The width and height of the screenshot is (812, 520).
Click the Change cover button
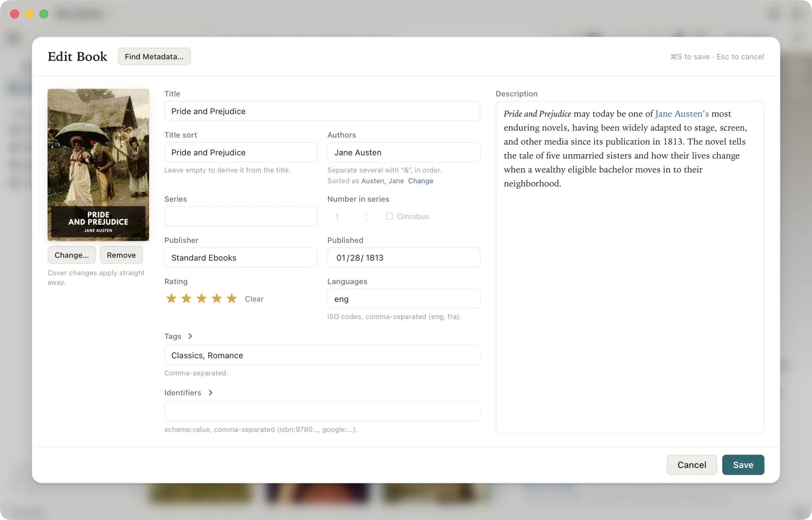pyautogui.click(x=72, y=255)
